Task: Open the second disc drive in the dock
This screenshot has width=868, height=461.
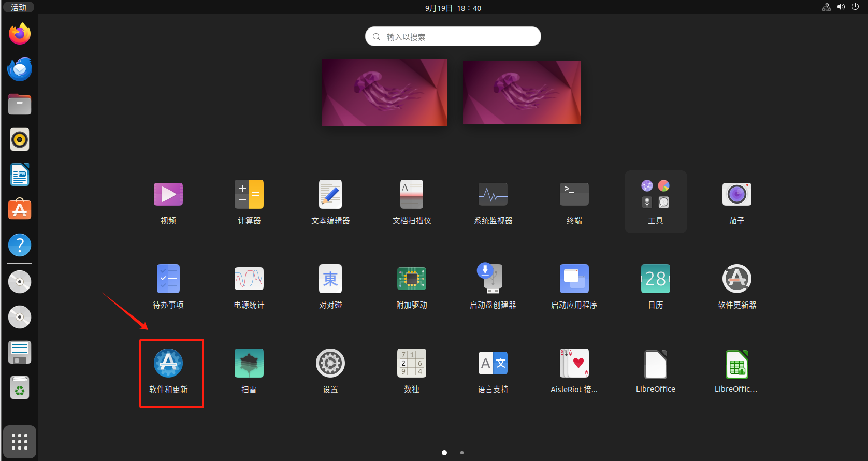Action: point(20,317)
